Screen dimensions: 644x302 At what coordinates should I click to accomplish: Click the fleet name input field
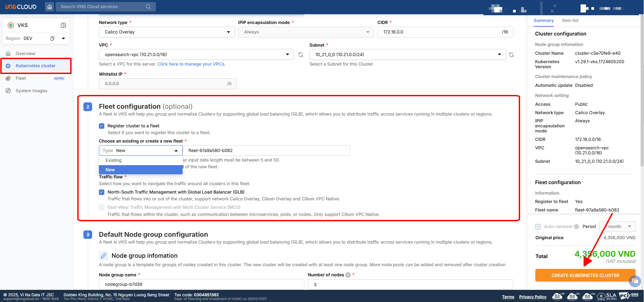tap(267, 151)
